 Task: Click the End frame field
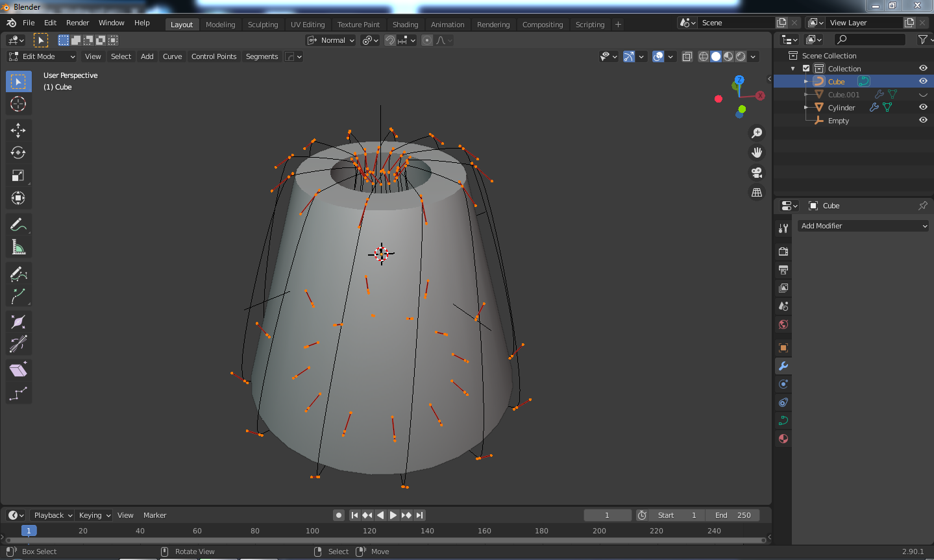tap(733, 515)
